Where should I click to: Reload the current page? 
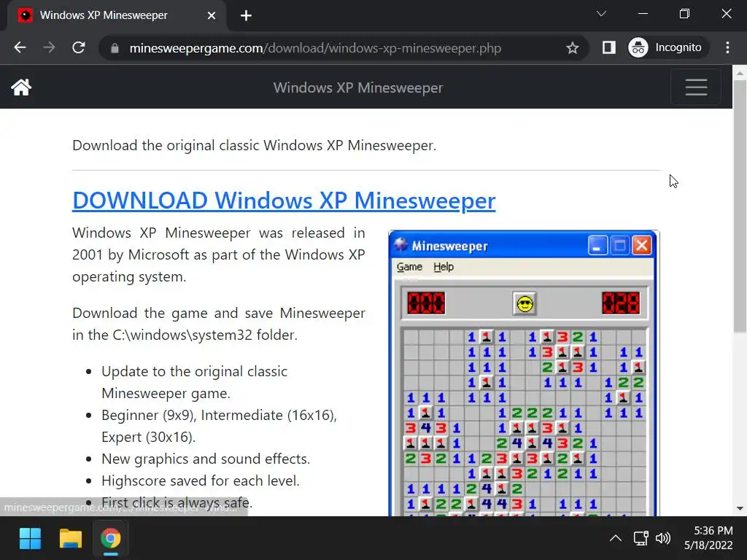(x=79, y=47)
